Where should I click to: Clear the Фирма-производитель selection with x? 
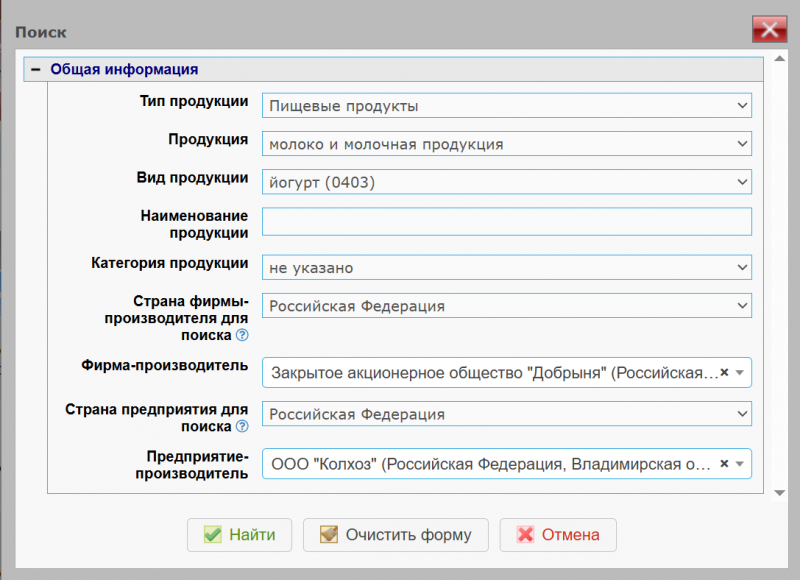pos(724,372)
